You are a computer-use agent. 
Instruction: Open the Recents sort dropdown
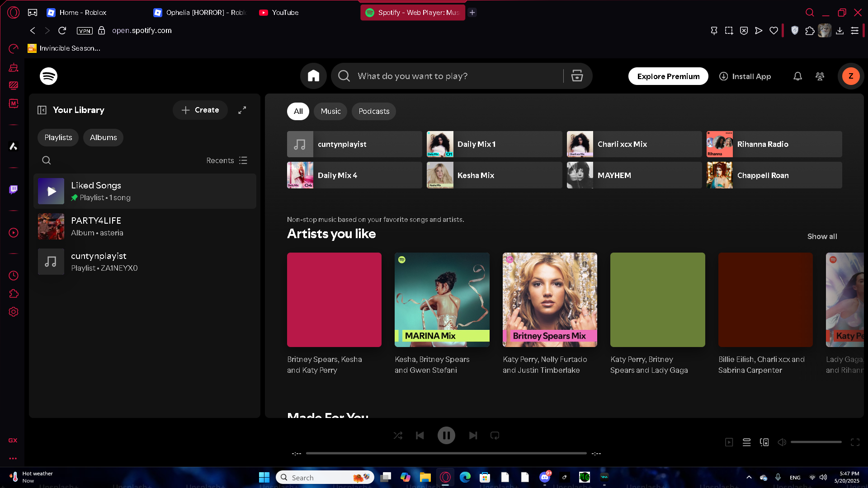226,160
